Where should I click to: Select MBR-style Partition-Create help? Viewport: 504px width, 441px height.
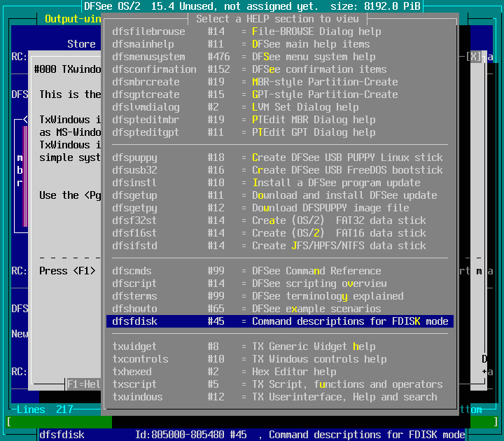tap(280, 82)
